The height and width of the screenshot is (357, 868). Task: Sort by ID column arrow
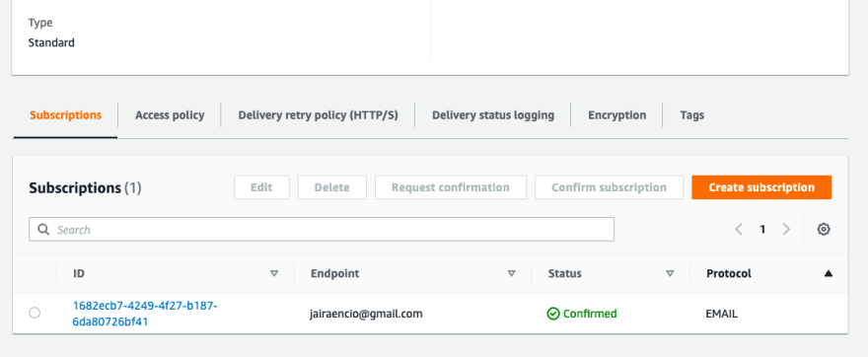click(x=273, y=273)
